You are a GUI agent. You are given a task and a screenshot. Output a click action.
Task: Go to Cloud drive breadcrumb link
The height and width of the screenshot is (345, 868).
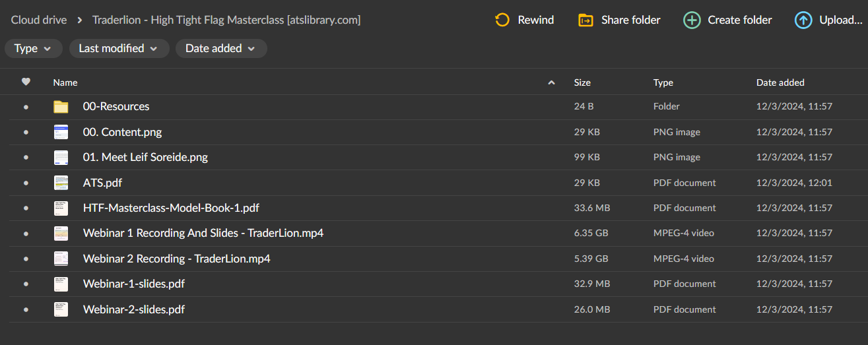pyautogui.click(x=39, y=20)
